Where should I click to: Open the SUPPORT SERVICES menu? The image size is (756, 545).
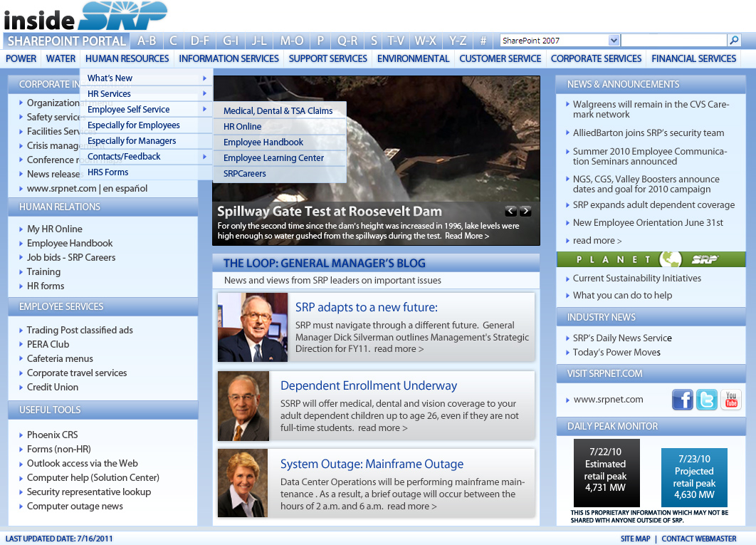click(328, 58)
